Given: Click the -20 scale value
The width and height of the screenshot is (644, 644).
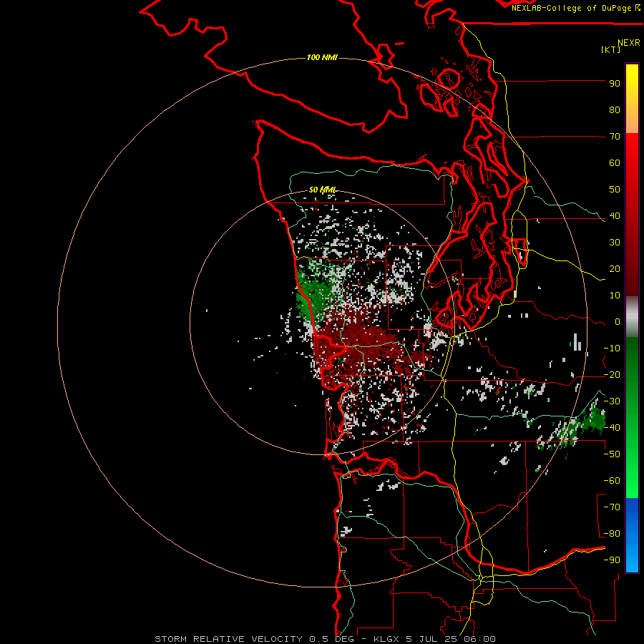Looking at the screenshot, I should tap(612, 375).
